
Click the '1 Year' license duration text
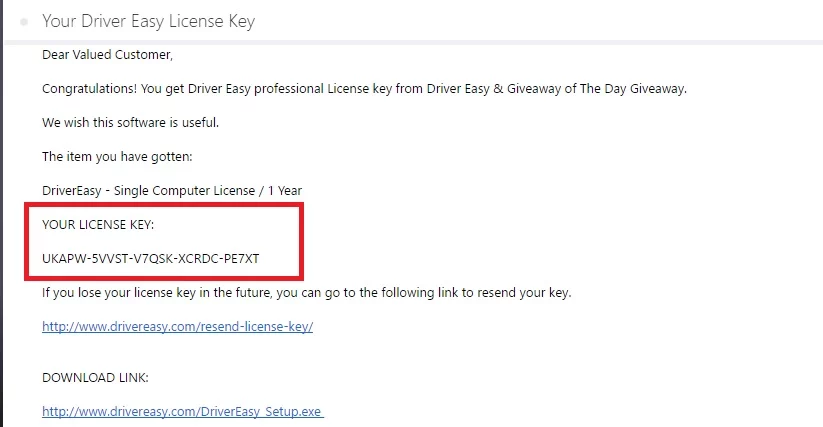[x=285, y=191]
